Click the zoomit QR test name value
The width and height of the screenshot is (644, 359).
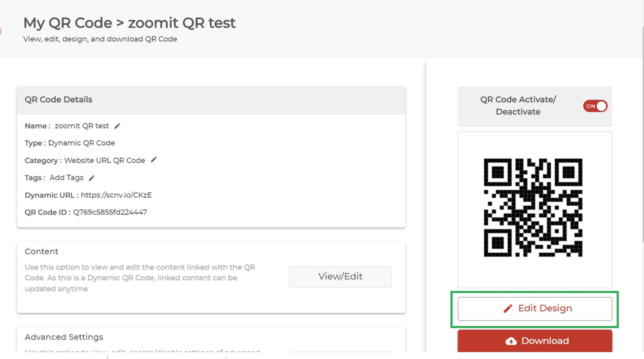(82, 126)
